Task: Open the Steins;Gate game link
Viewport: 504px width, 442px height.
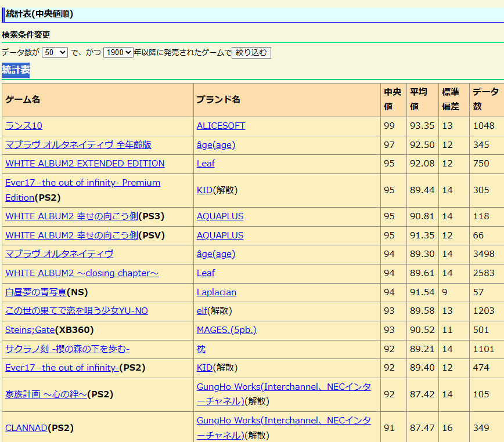Action: [30, 330]
